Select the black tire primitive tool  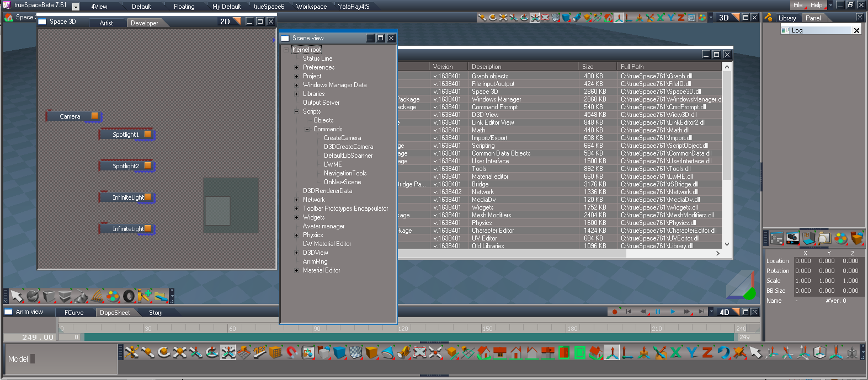[129, 296]
